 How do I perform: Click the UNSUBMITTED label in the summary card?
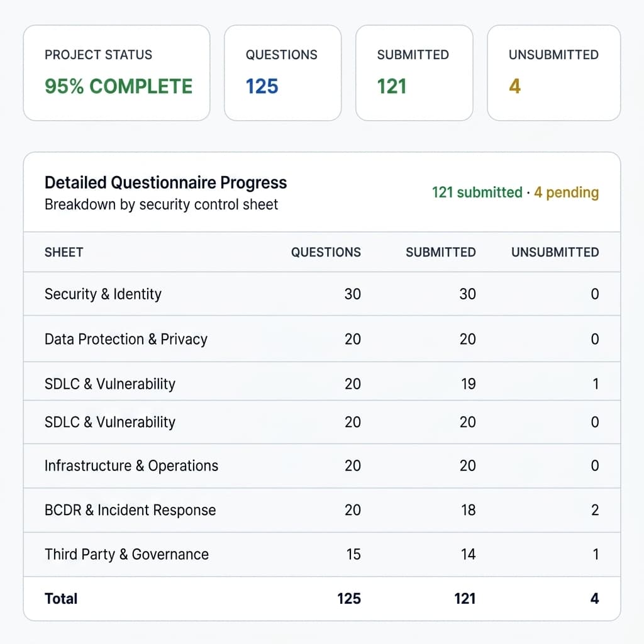coord(553,55)
